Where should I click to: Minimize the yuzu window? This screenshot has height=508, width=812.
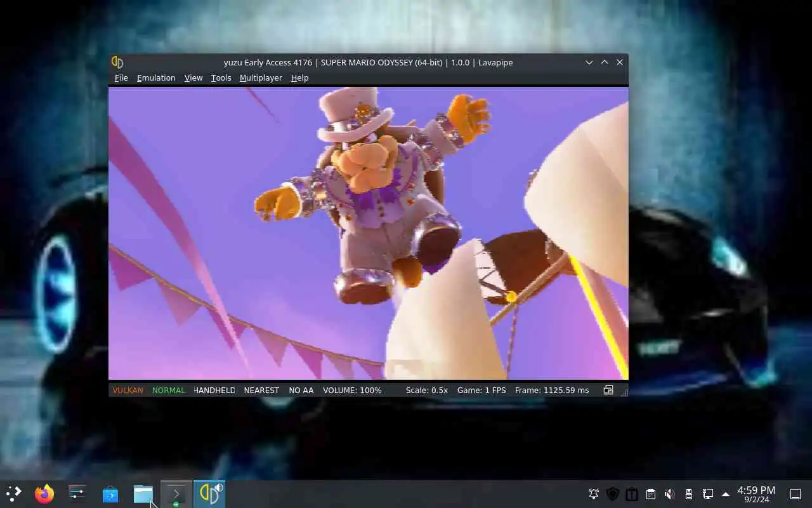point(589,62)
